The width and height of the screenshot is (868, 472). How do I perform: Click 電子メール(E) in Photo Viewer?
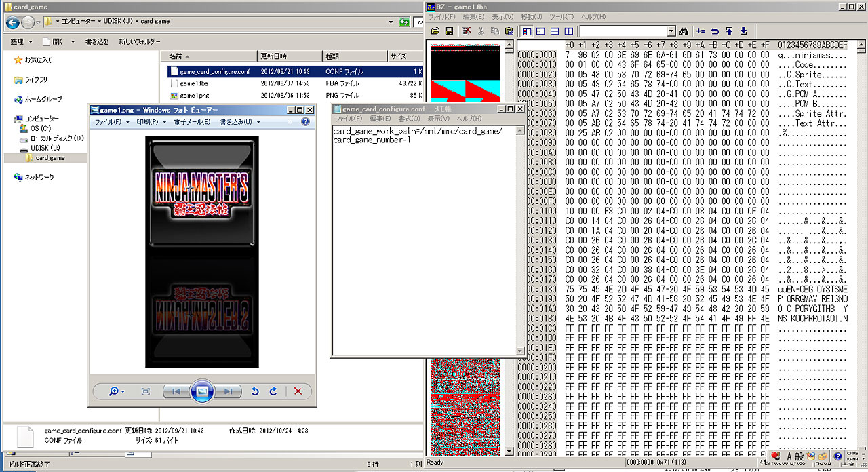tap(192, 122)
